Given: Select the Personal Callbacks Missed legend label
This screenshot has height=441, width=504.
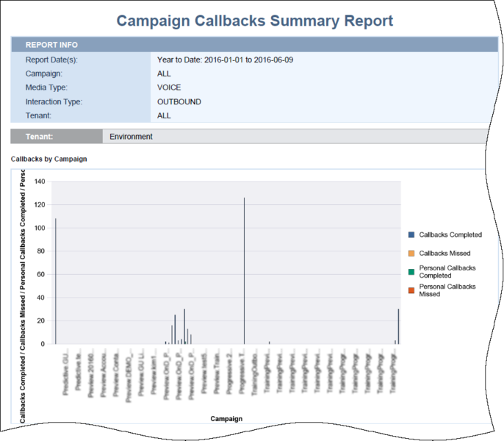Looking at the screenshot, I should [447, 290].
